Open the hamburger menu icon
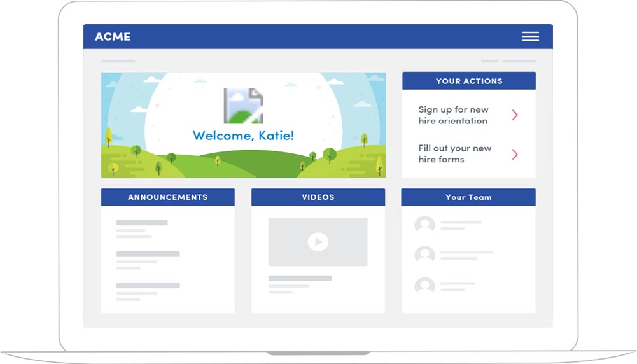 pyautogui.click(x=530, y=36)
